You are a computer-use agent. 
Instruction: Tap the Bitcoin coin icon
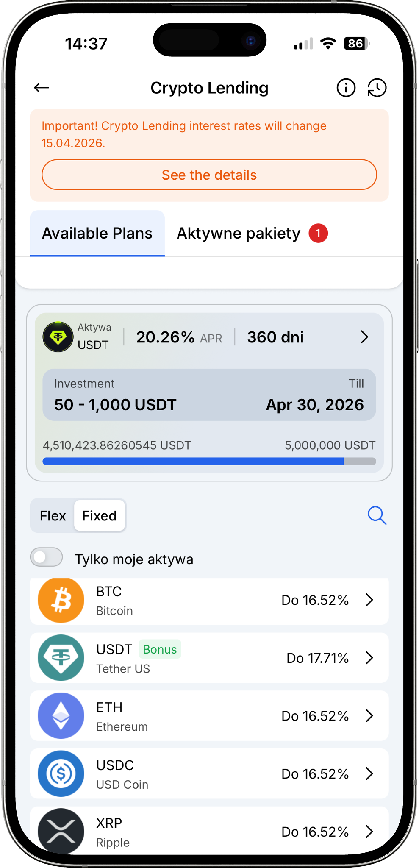[x=61, y=600]
